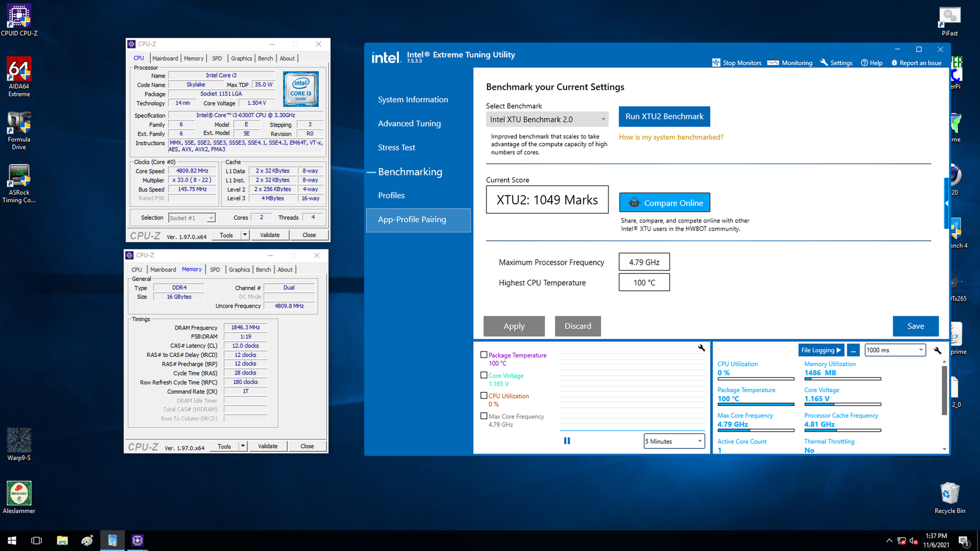Open Profiles section in XTU

click(391, 195)
